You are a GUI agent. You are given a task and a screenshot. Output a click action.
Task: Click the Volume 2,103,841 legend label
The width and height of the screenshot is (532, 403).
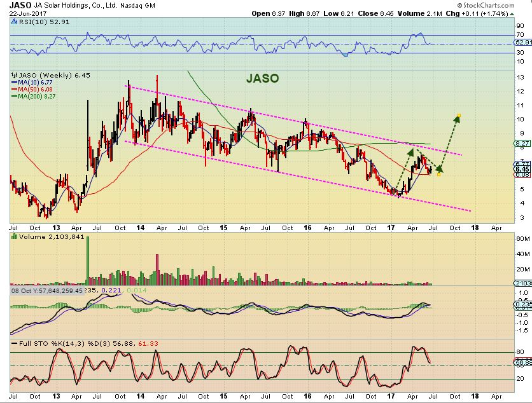[52, 236]
